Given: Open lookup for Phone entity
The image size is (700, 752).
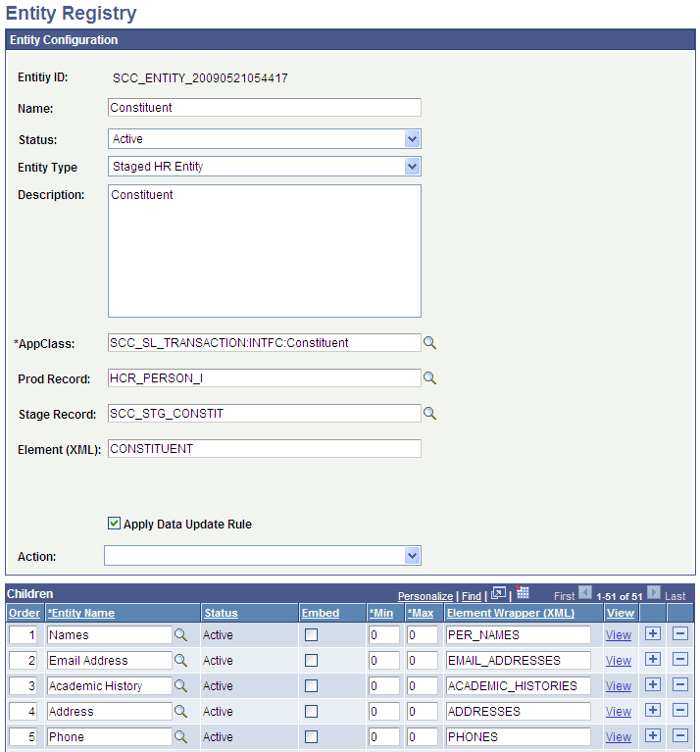Looking at the screenshot, I should pyautogui.click(x=180, y=736).
